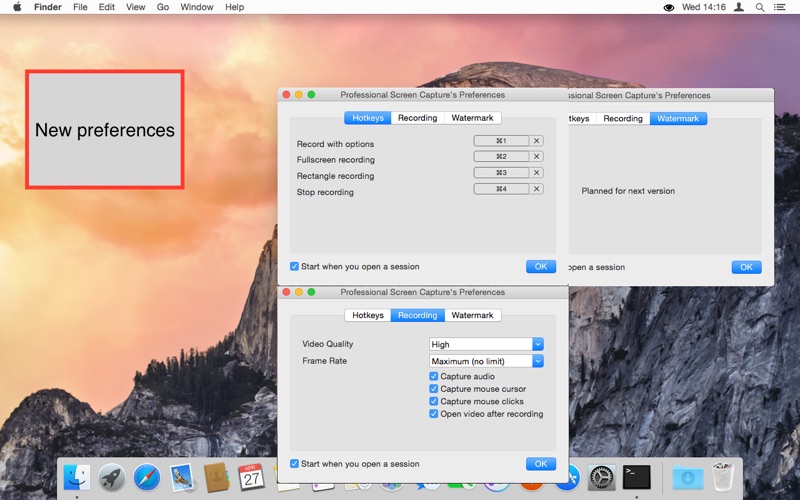
Task: Switch to Recording tab in the hotkeys list window
Action: pyautogui.click(x=417, y=118)
